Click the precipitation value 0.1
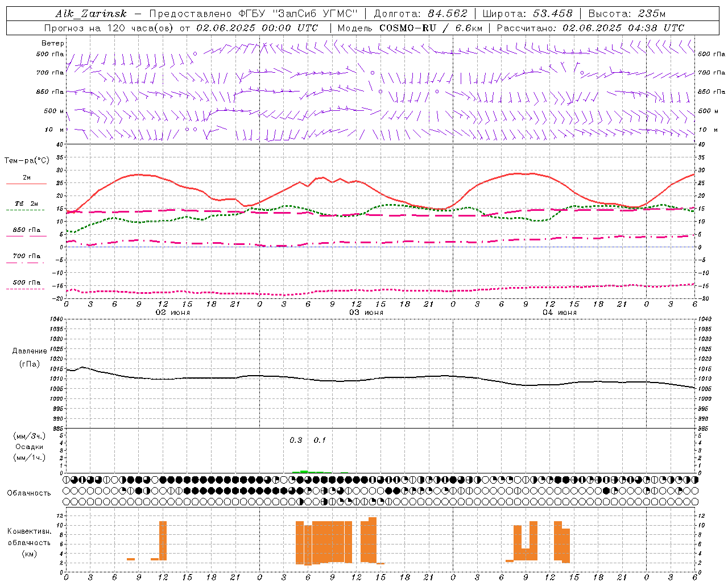728x582 pixels. (320, 440)
